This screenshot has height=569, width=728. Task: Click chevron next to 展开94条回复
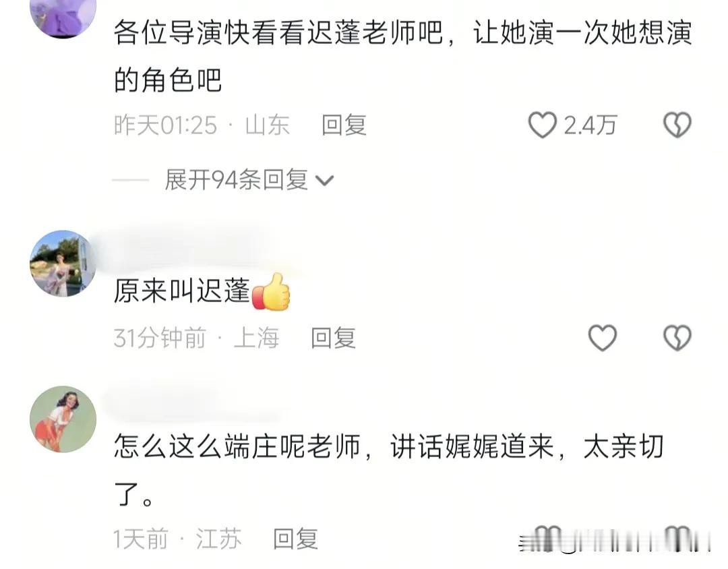(324, 181)
